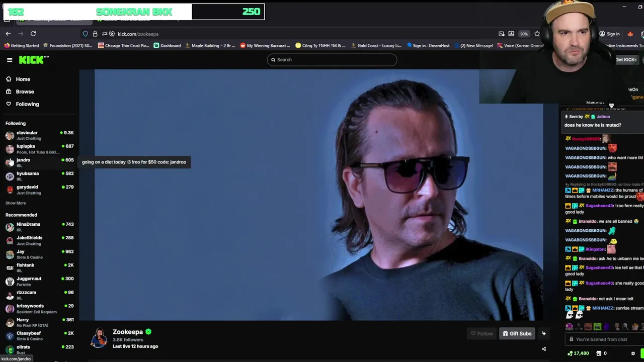Viewport: 644px width, 362px height.
Task: Click the kick.com/zookeepa address bar
Action: point(302,34)
